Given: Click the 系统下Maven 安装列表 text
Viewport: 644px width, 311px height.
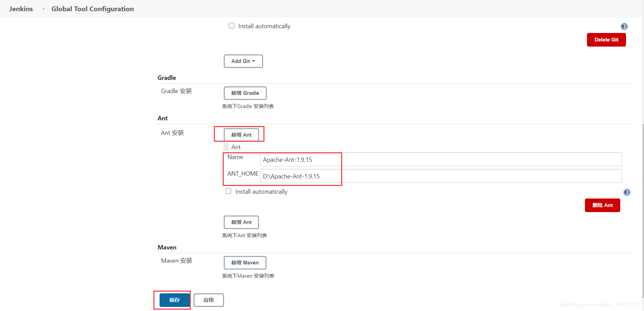Looking at the screenshot, I should pyautogui.click(x=248, y=276).
